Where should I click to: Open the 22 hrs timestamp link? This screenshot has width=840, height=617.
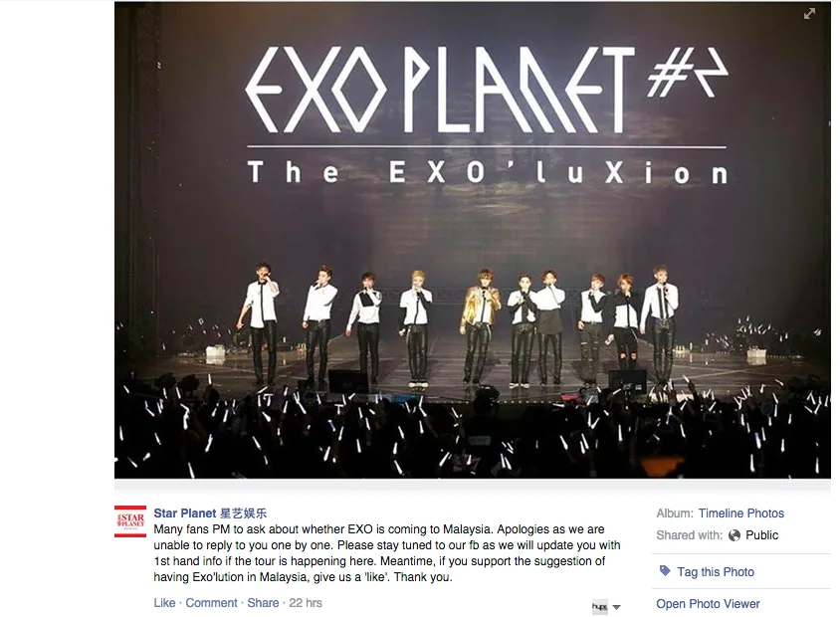point(306,603)
